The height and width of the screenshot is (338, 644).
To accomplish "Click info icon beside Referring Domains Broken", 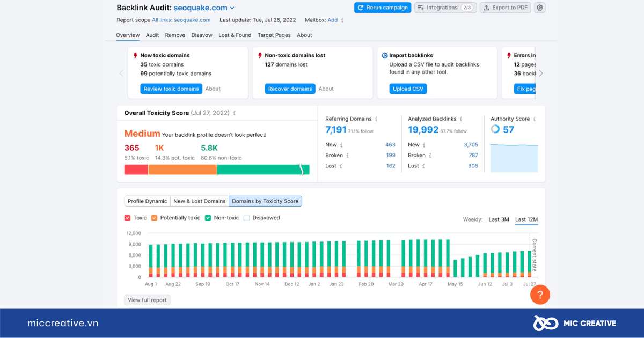I will (x=348, y=156).
